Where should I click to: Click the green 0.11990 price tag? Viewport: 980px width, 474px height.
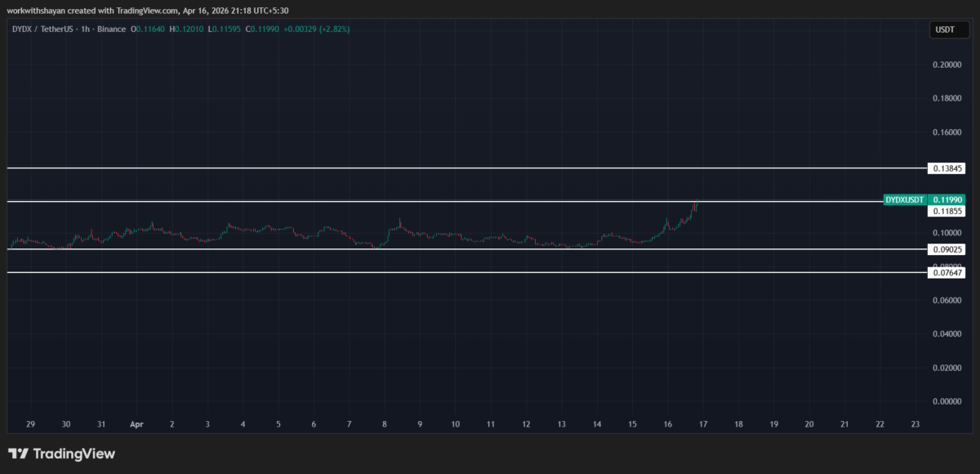948,199
